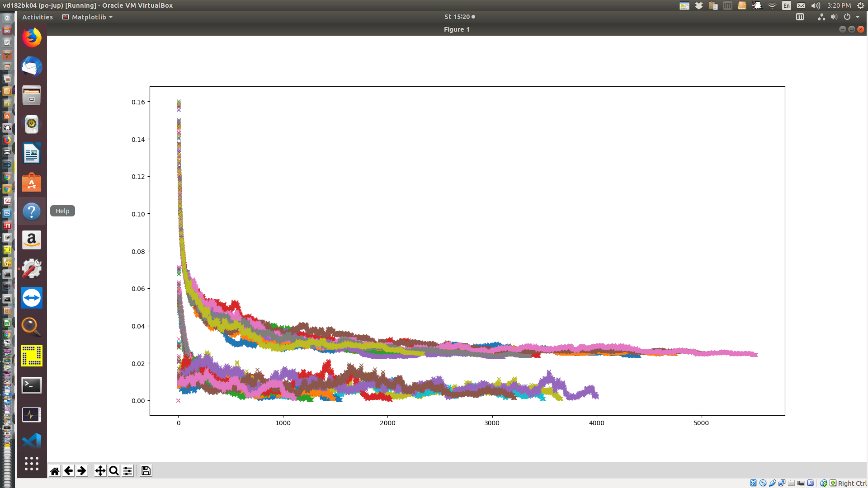Image resolution: width=868 pixels, height=488 pixels.
Task: Click the VirtualBox mouse integration globe icon
Action: click(x=823, y=483)
